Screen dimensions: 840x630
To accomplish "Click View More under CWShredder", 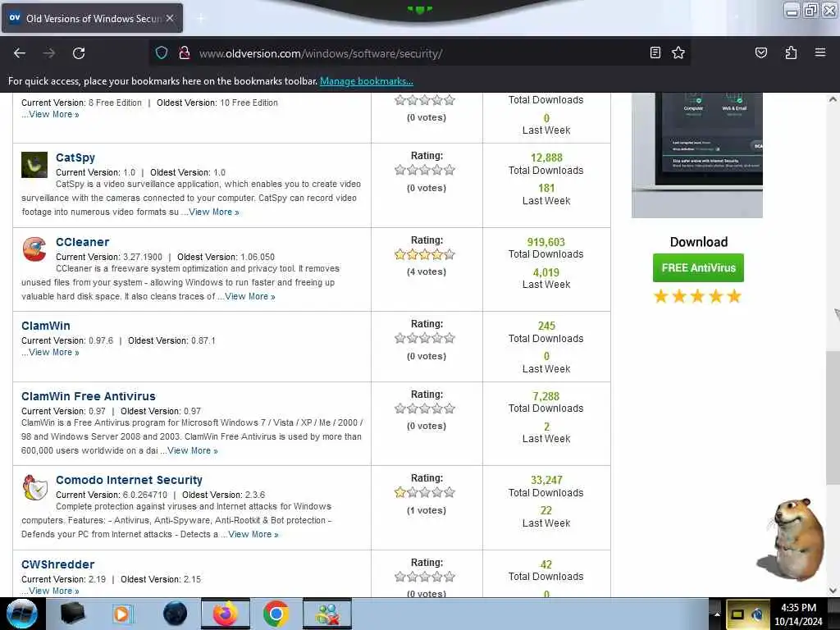I will (x=53, y=591).
